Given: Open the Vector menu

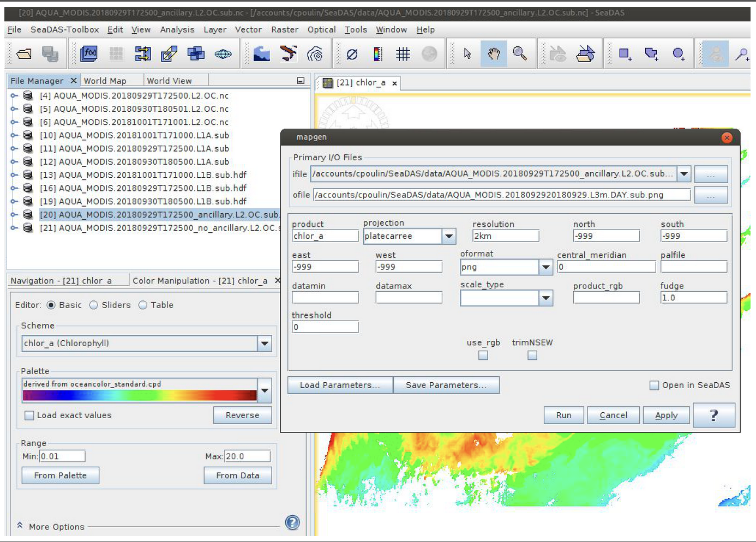Looking at the screenshot, I should pos(248,29).
